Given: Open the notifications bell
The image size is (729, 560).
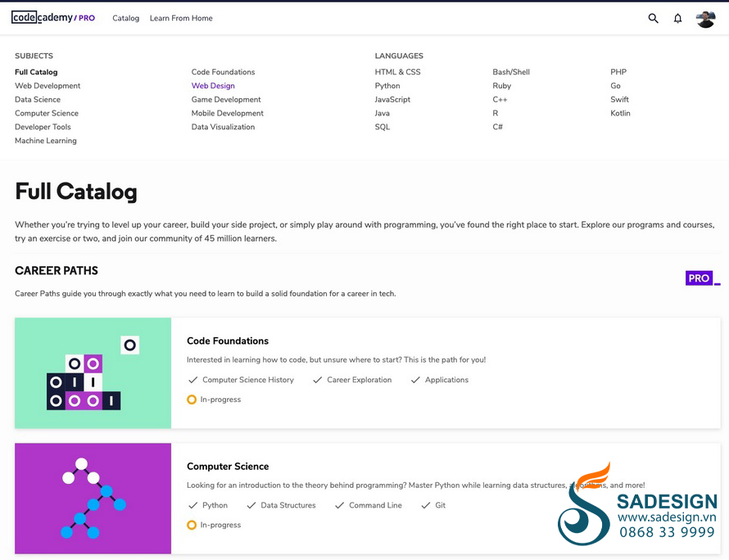Looking at the screenshot, I should coord(678,18).
